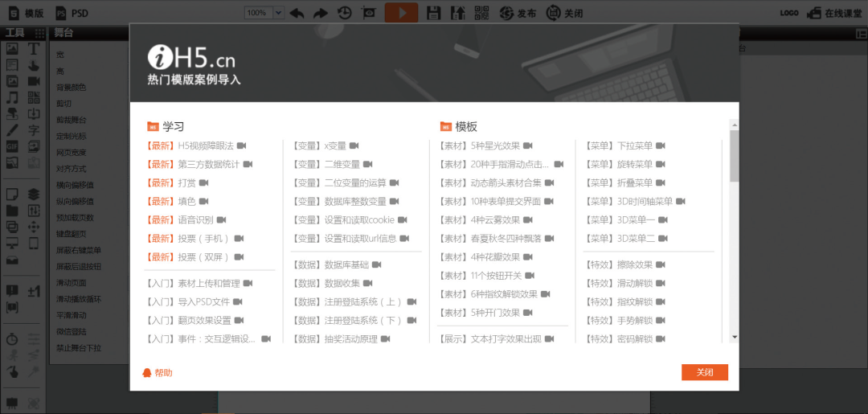Click the dialog scrollbar thumb

pos(734,156)
